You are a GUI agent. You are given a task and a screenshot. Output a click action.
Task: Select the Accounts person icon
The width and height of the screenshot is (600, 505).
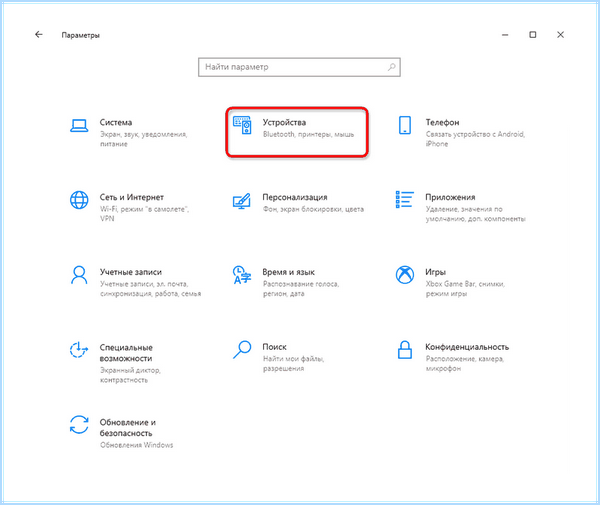pos(79,275)
